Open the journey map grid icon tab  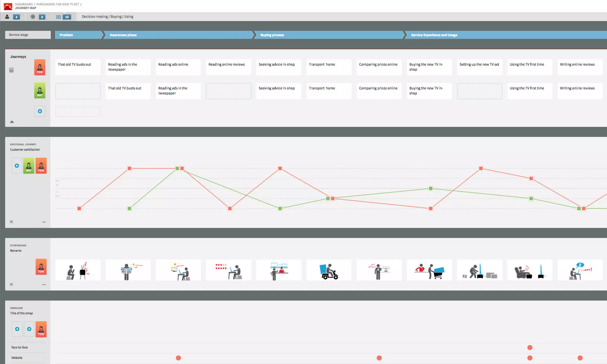(58, 17)
